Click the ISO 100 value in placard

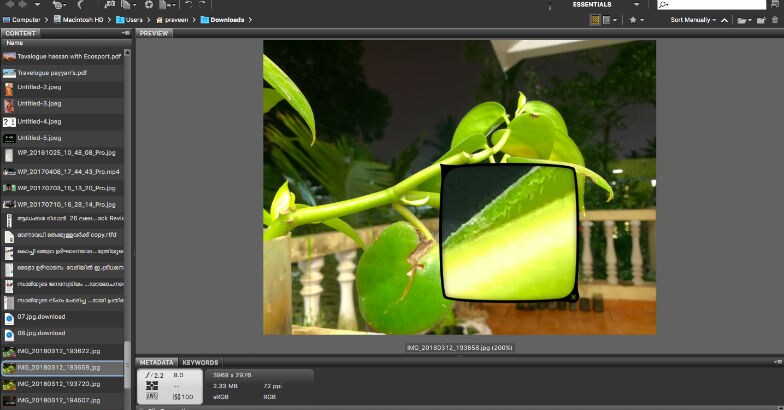pos(183,396)
